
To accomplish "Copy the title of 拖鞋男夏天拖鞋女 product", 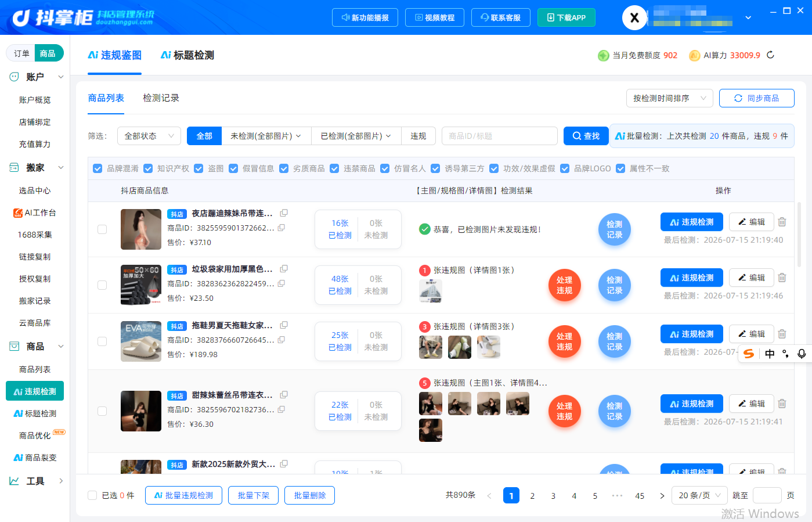I will click(x=284, y=325).
